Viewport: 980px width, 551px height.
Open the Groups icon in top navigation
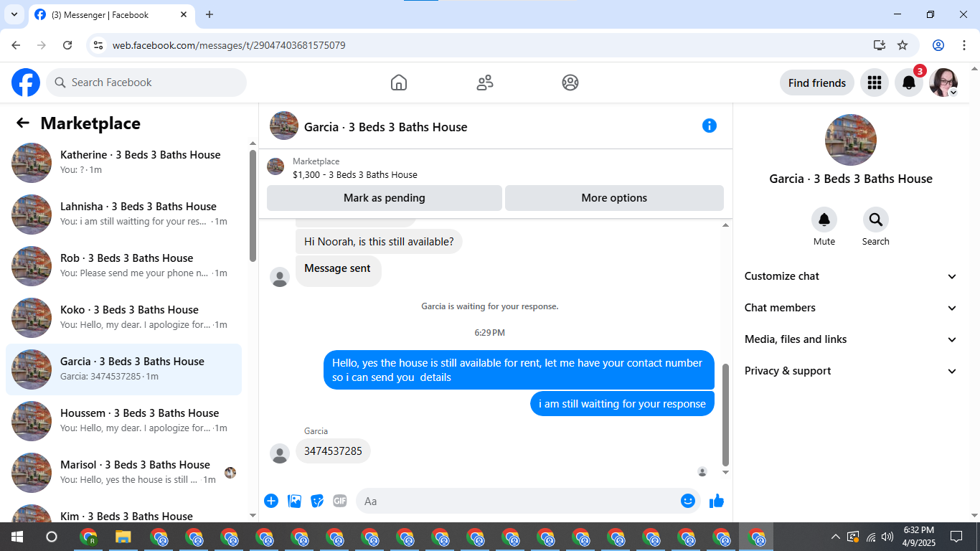tap(570, 83)
